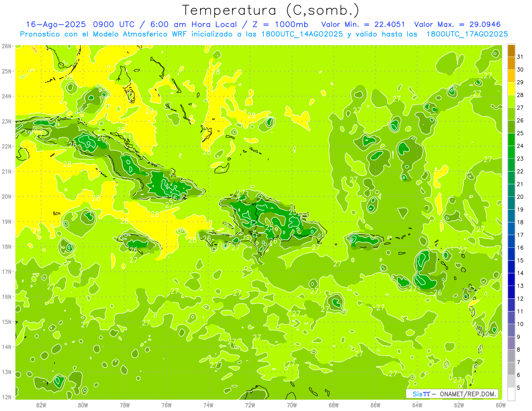Click the 'SisPI' logo text
The image size is (532, 411).
click(x=421, y=394)
